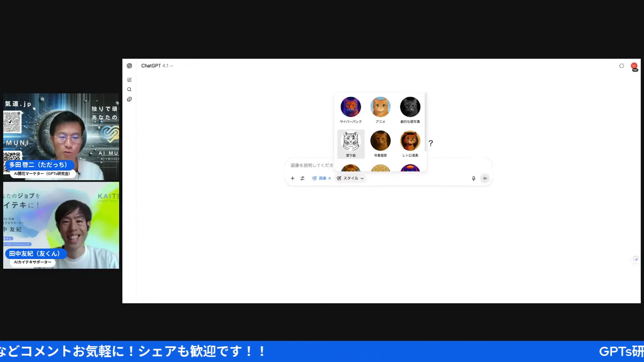Click the ChatGPT logo icon in sidebar
644x362 pixels.
tap(129, 66)
